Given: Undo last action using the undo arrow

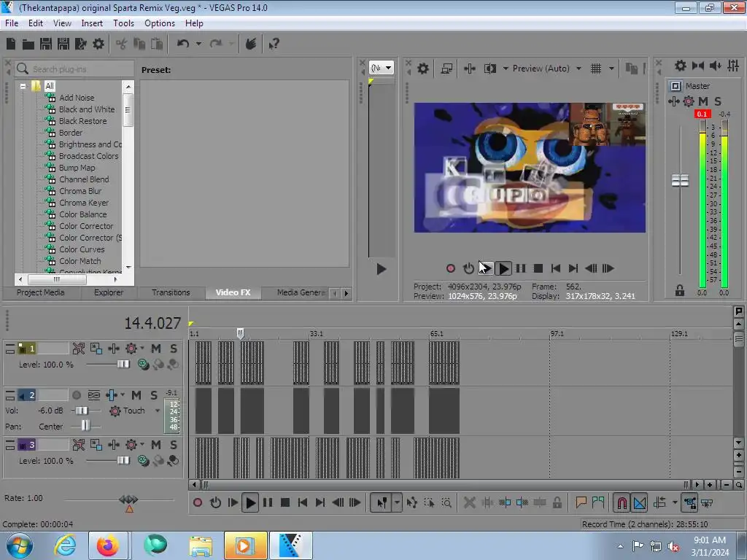Looking at the screenshot, I should pyautogui.click(x=183, y=44).
